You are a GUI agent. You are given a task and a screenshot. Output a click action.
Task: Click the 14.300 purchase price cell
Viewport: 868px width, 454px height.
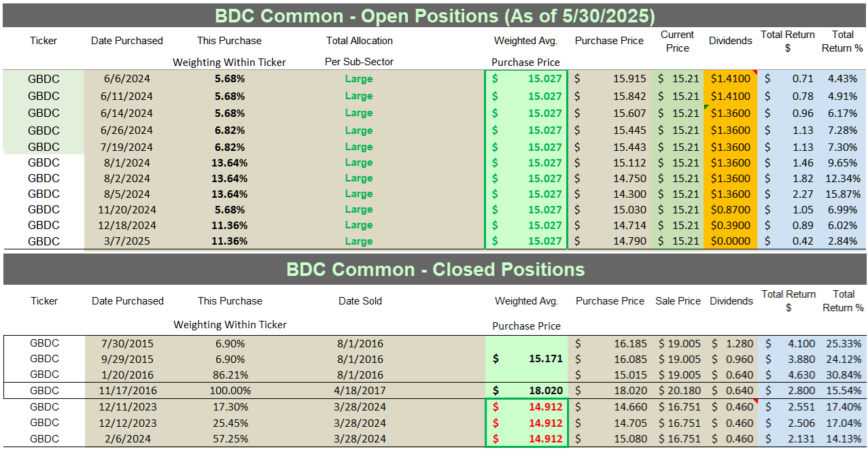pos(610,194)
